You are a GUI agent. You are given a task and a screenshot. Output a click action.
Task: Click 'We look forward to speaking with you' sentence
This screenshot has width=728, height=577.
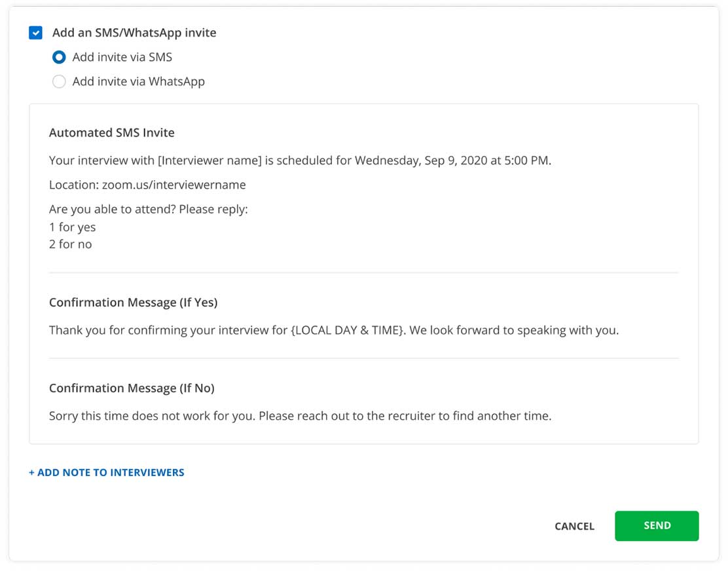click(x=514, y=330)
